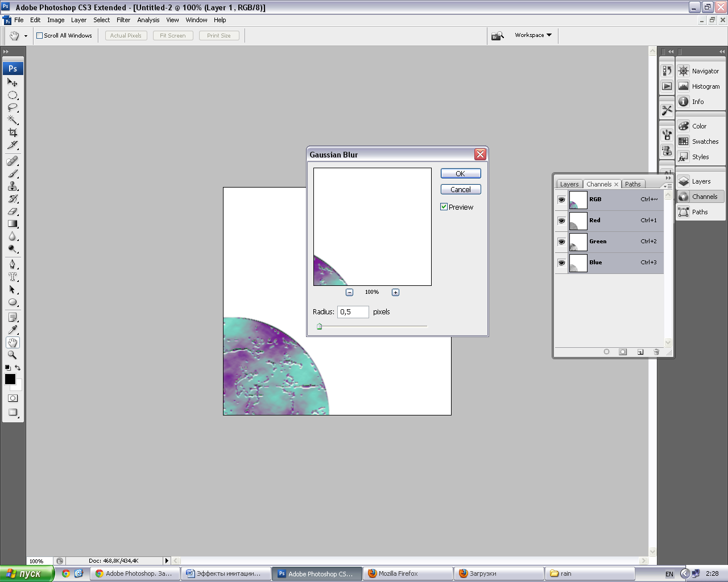This screenshot has height=582, width=728.
Task: Open the Workspace dropdown
Action: coord(533,35)
